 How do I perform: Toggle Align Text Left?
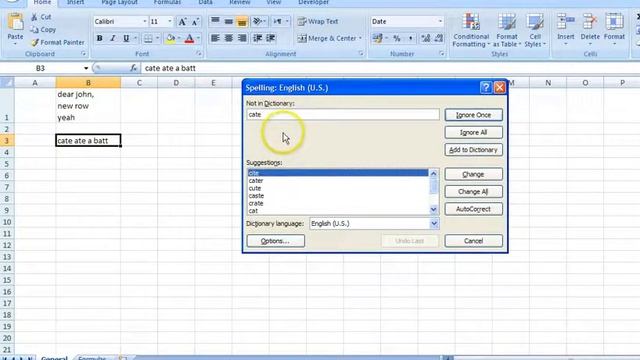[215, 38]
